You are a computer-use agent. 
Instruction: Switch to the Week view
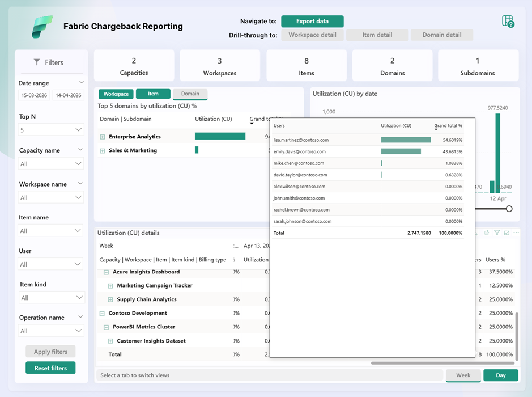(463, 375)
